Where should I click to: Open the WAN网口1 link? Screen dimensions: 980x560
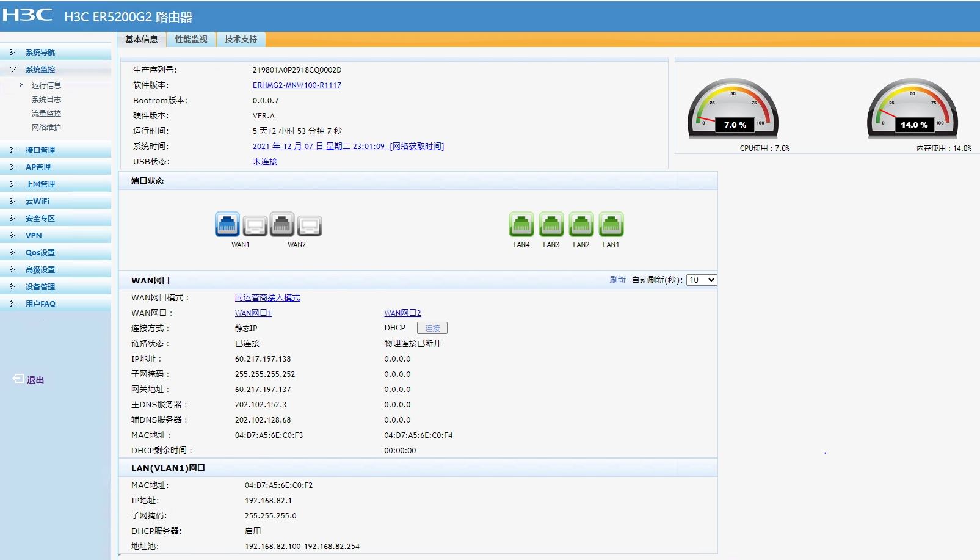click(x=253, y=313)
